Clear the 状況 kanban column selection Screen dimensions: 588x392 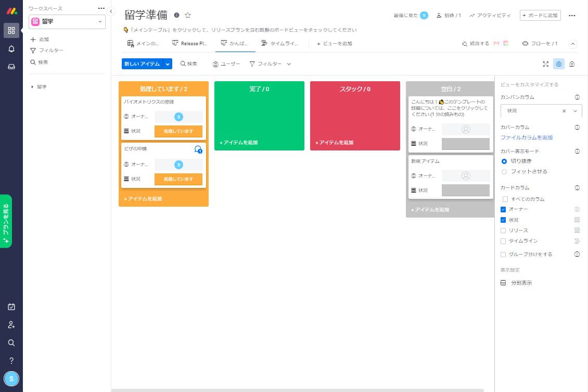[x=564, y=111]
